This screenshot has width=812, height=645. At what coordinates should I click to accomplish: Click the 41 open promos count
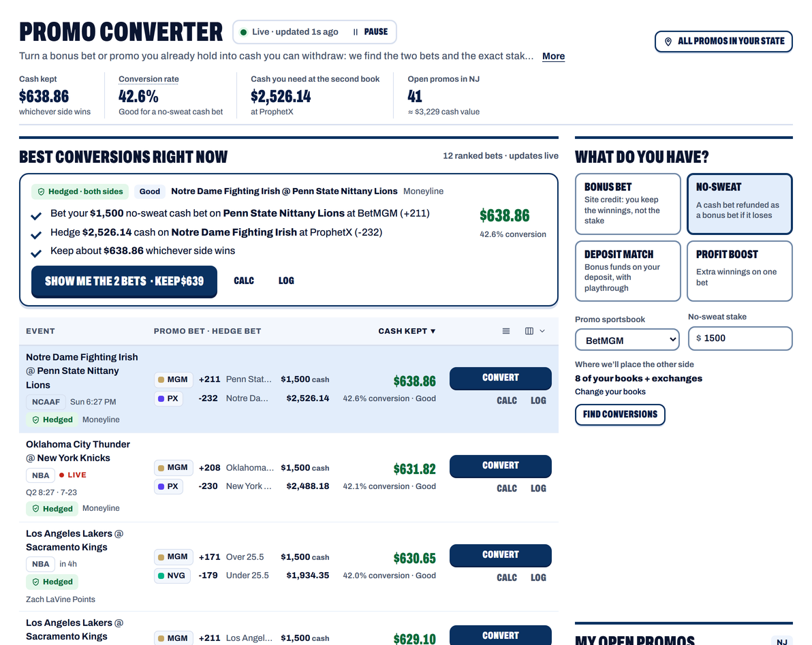(x=415, y=96)
